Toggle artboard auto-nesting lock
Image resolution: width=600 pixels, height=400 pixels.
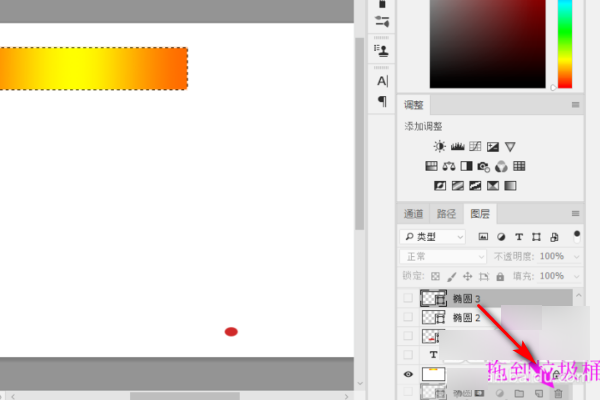coord(484,276)
